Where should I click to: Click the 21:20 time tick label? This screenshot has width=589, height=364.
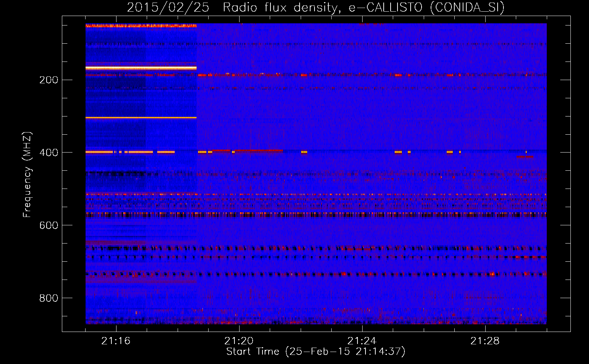(239, 341)
